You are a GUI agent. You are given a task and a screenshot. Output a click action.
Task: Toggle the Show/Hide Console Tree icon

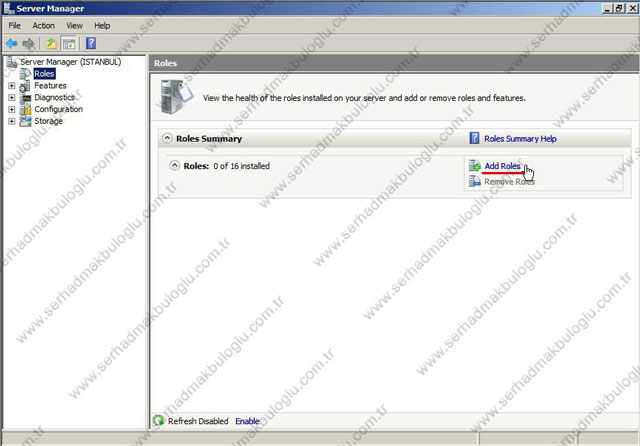tap(69, 43)
